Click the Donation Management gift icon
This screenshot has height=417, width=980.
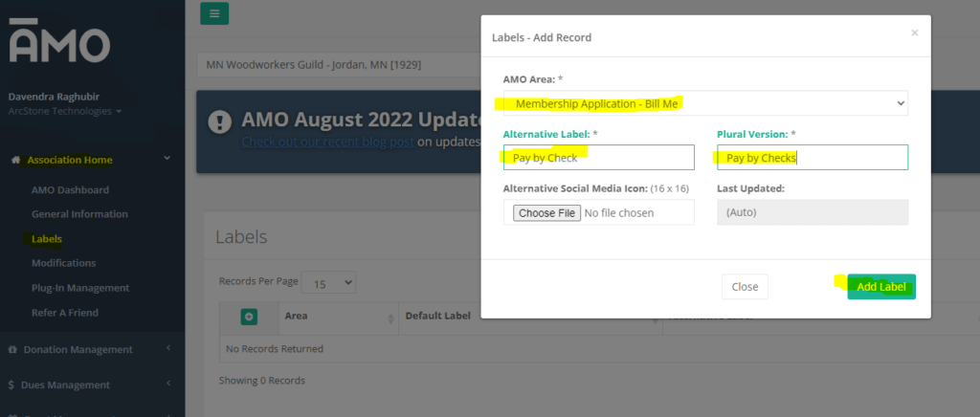(14, 349)
